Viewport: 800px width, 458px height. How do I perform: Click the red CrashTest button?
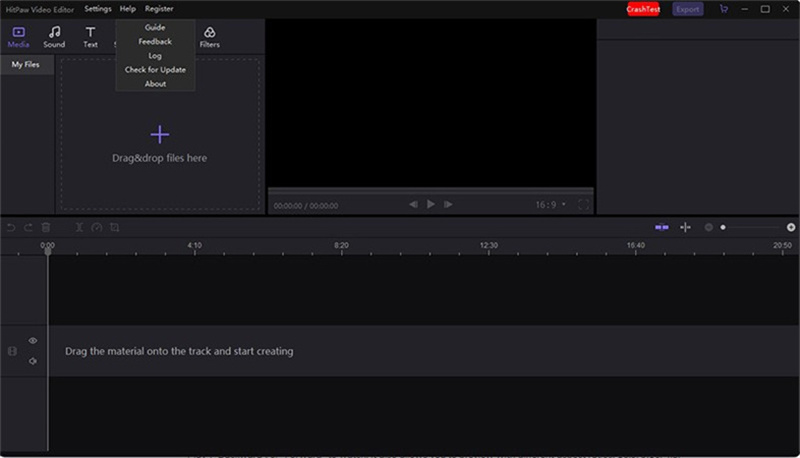pyautogui.click(x=643, y=9)
